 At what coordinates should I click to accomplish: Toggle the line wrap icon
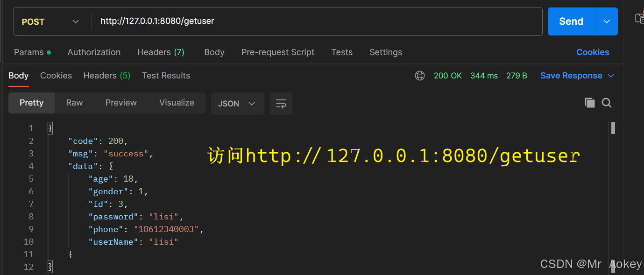point(281,104)
